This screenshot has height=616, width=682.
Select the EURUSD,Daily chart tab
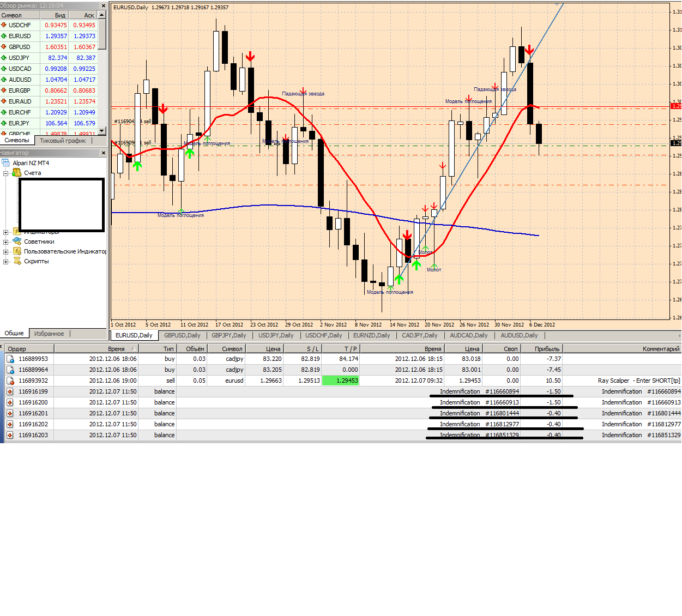coord(134,335)
